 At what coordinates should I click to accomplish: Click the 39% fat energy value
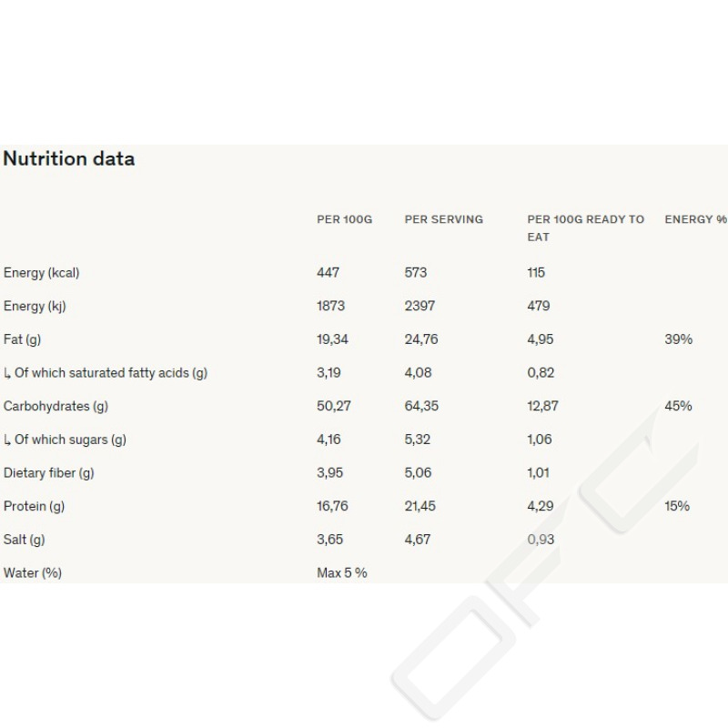coord(678,339)
